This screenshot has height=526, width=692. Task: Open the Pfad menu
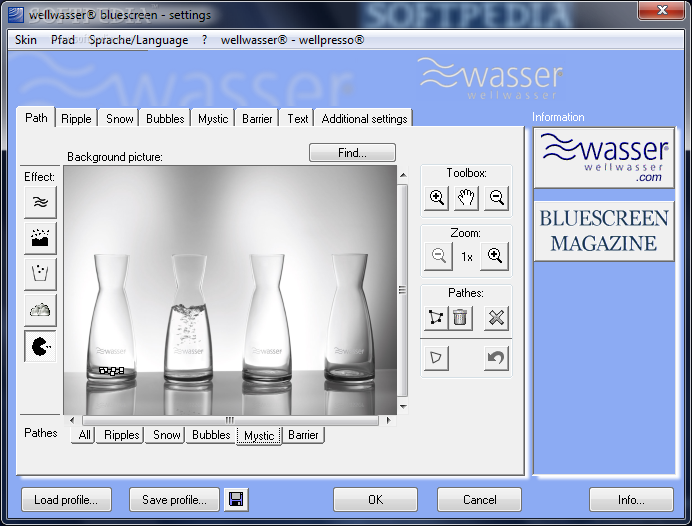(63, 40)
